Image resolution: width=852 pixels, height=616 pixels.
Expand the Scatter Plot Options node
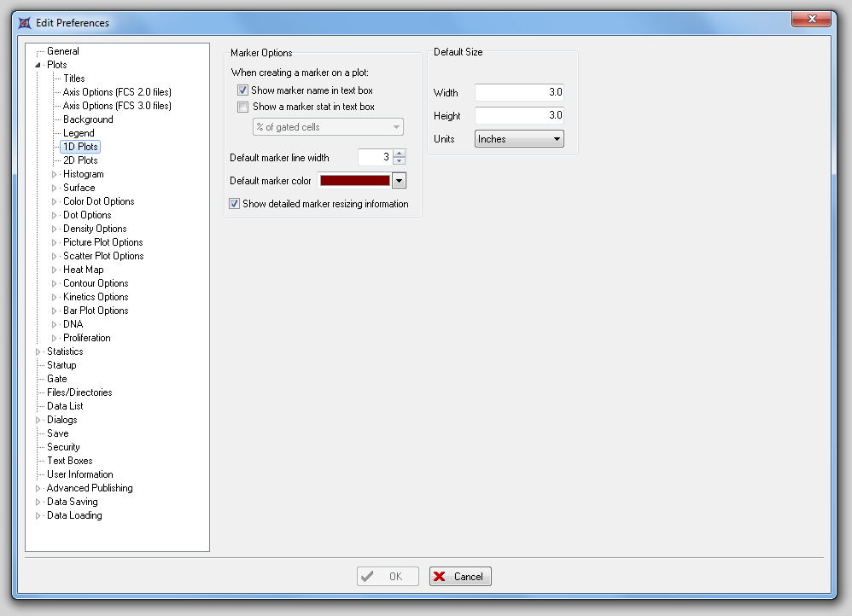click(x=54, y=256)
